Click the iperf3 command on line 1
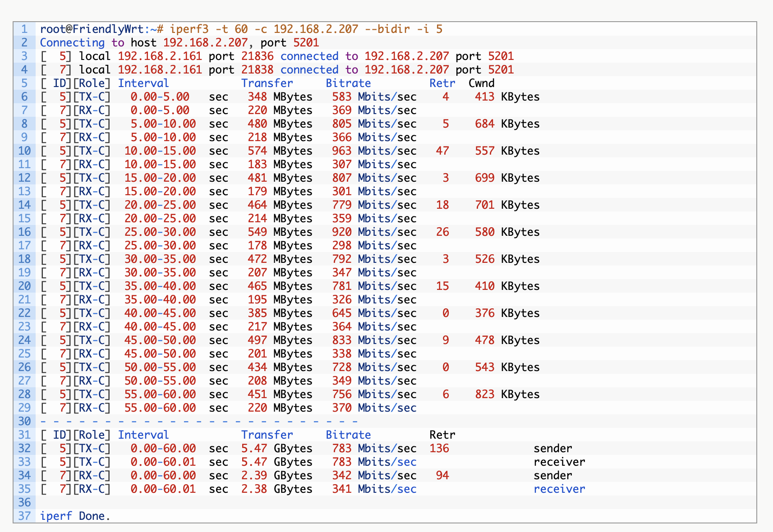The image size is (773, 532). tap(306, 29)
